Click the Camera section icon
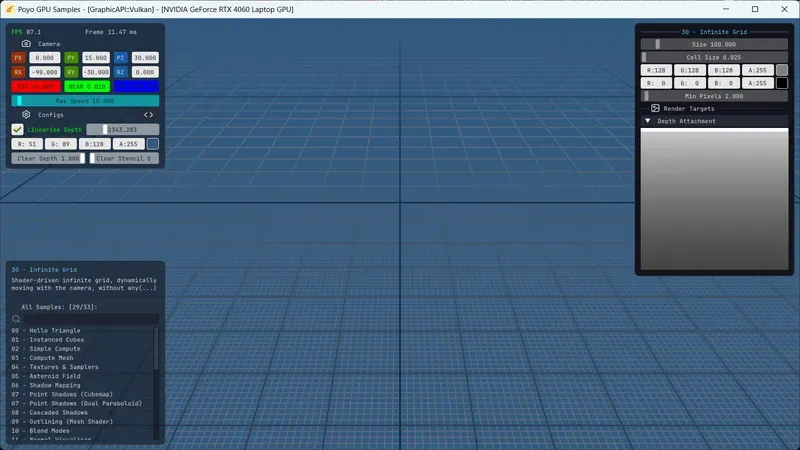 click(26, 44)
